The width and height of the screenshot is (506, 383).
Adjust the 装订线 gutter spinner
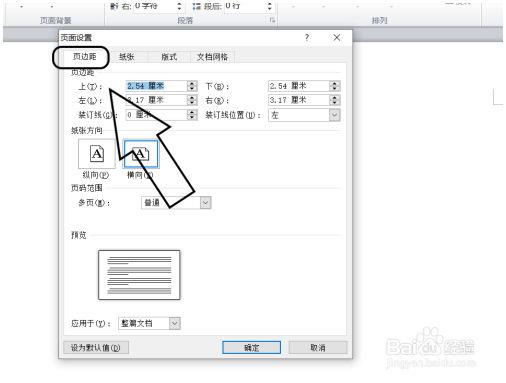tap(192, 115)
